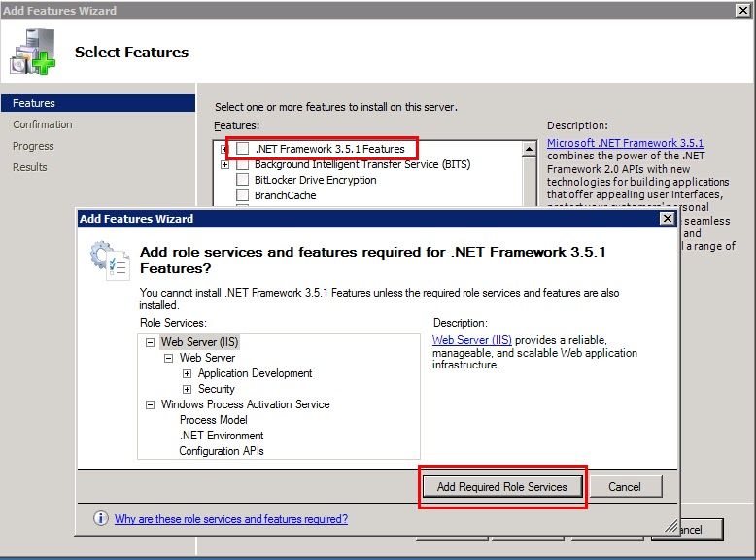The width and height of the screenshot is (756, 560).
Task: Select the Web Server child tree item
Action: pos(207,358)
